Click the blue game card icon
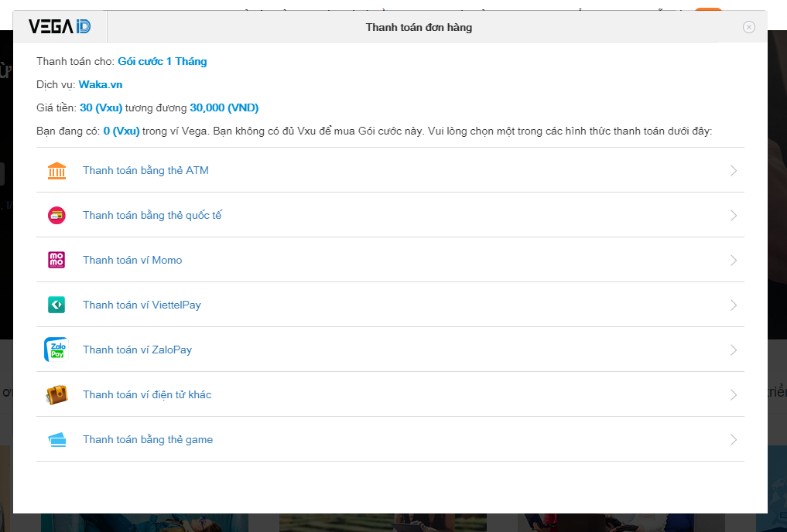This screenshot has width=787, height=532. [x=56, y=440]
